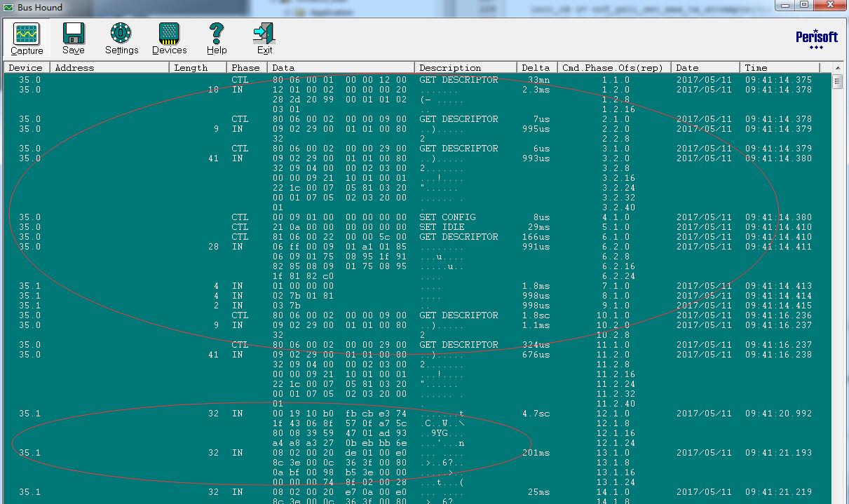Click the 1.1.0 command phase cell
Screen dimensions: 849x504
[x=616, y=80]
